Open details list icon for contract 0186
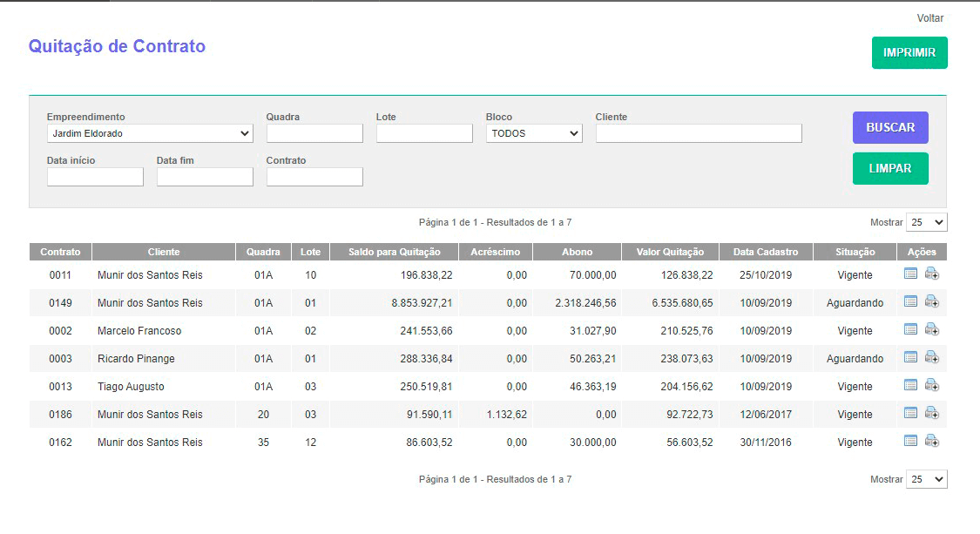 point(910,413)
